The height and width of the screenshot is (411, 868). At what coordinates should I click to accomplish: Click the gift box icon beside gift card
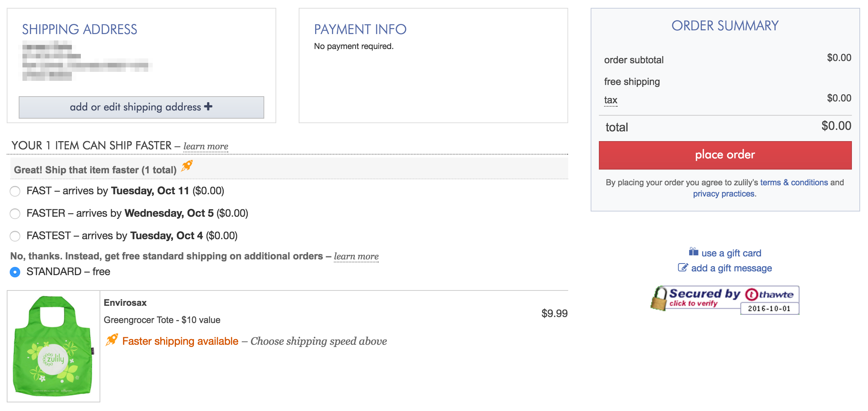point(694,252)
